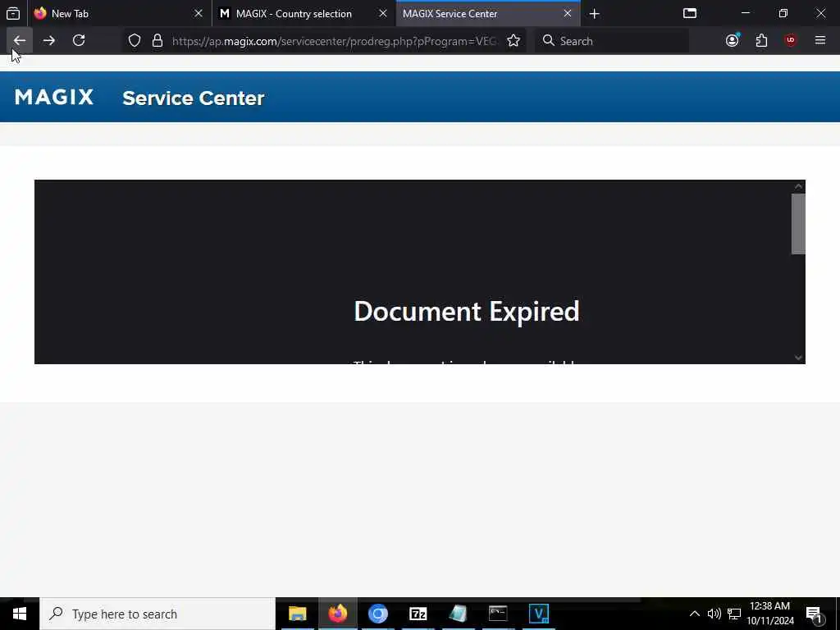Screen dimensions: 840x630
Task: Click the MAGIX logo
Action: [54, 97]
